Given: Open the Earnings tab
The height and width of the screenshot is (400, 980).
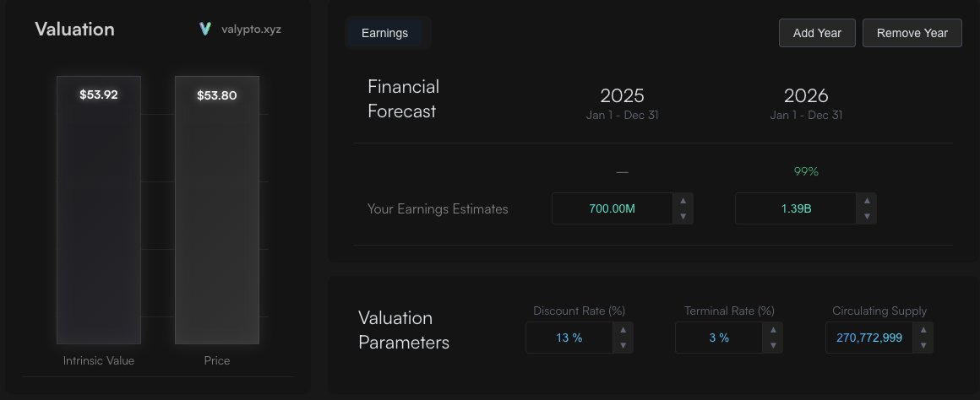Looking at the screenshot, I should click(x=385, y=33).
